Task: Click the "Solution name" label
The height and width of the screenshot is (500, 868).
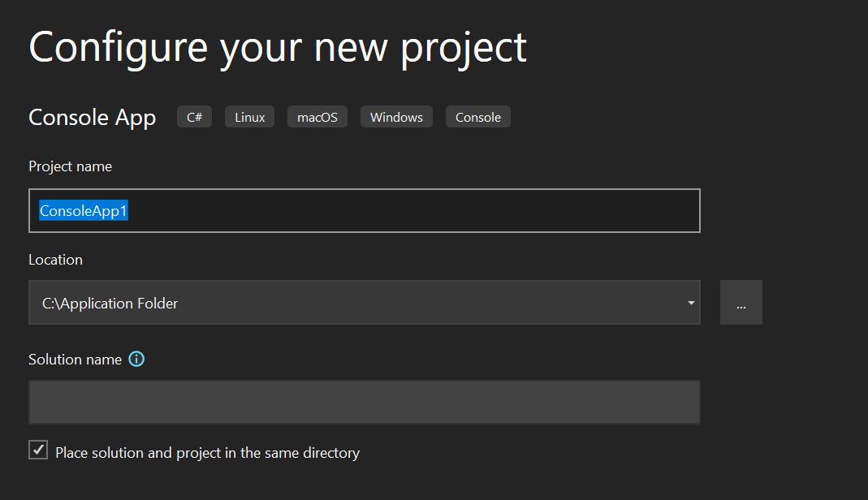Action: [x=76, y=359]
